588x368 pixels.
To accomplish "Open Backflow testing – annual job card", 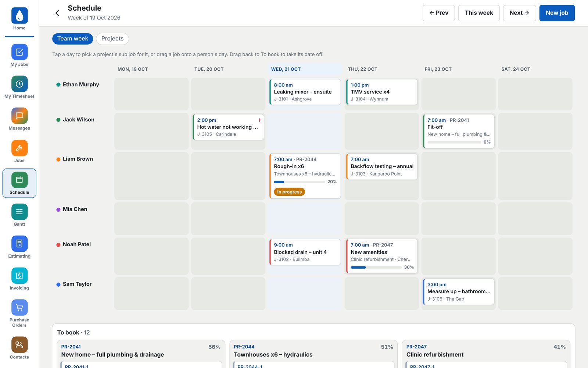I will 382,167.
